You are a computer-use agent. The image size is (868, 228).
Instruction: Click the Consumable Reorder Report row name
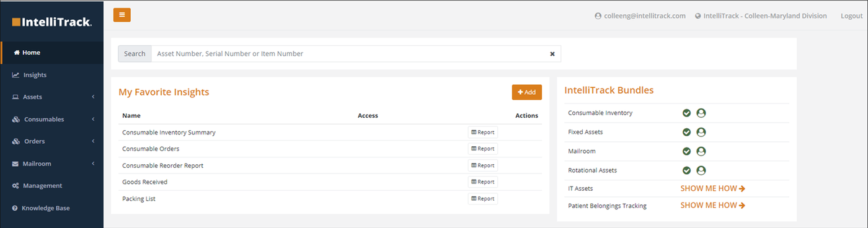[x=162, y=165]
